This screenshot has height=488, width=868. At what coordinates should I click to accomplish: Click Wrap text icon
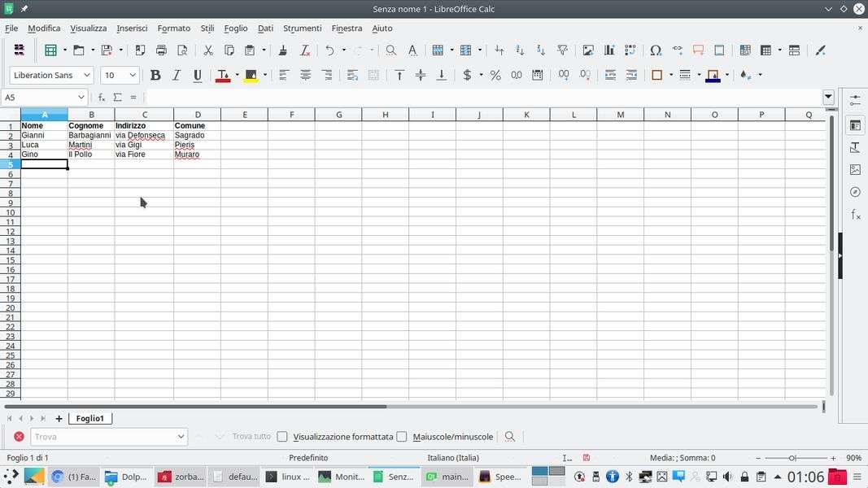coord(352,76)
